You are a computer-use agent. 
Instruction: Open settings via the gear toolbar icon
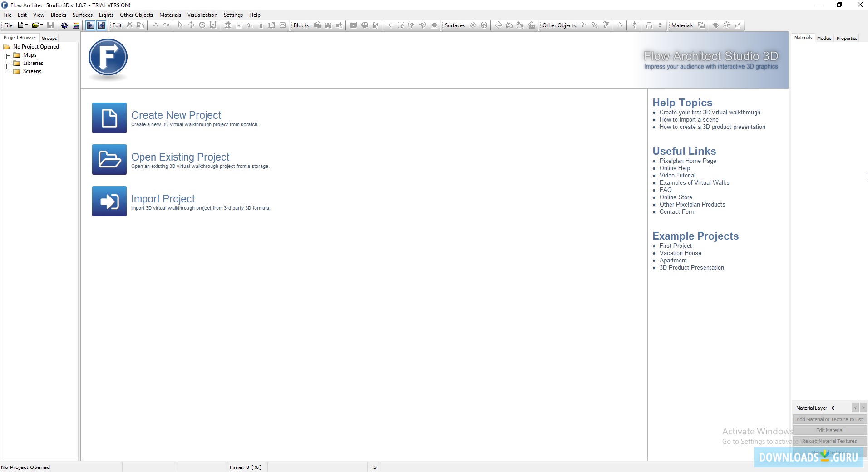click(x=64, y=25)
